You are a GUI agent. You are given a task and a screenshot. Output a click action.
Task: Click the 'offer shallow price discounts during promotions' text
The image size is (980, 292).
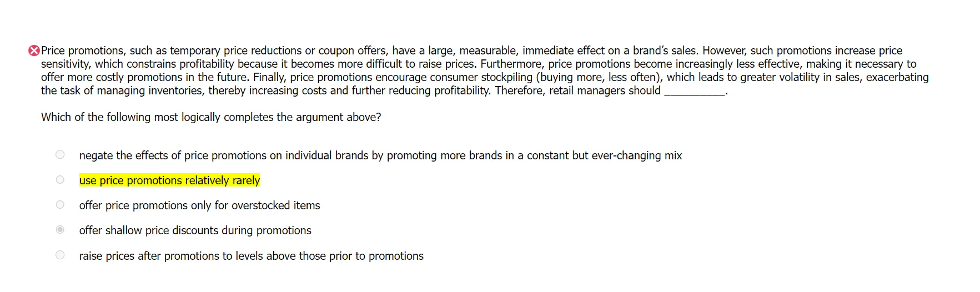point(195,230)
